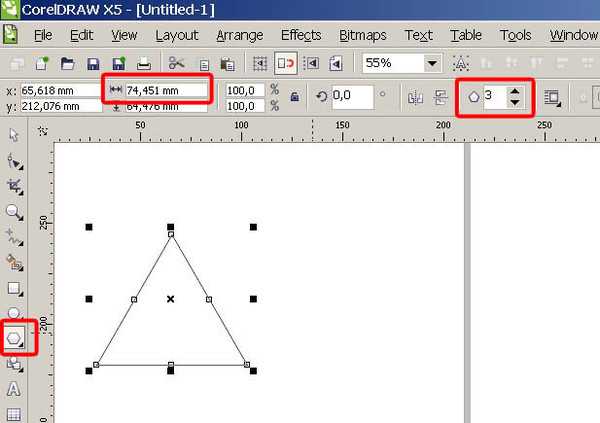Image resolution: width=600 pixels, height=423 pixels.
Task: Click the New document icon
Action: 42,63
